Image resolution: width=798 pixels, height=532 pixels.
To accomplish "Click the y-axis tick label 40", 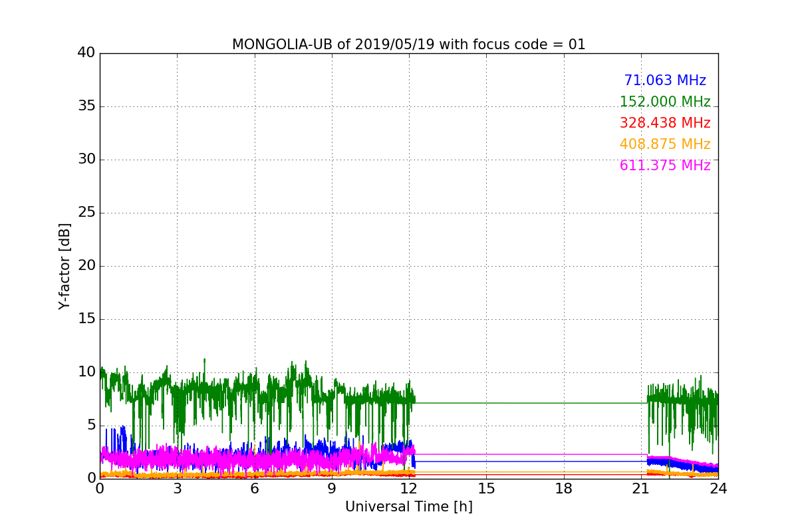I will coord(86,53).
